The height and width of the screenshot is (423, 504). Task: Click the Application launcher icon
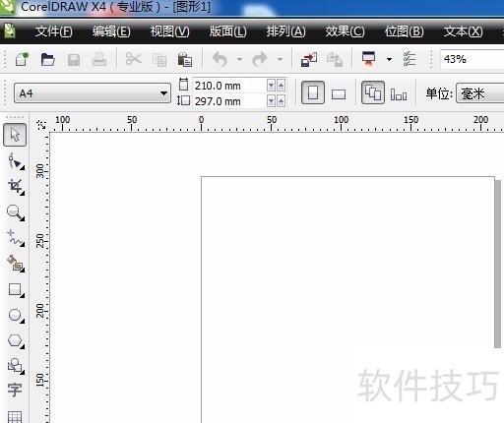(369, 59)
